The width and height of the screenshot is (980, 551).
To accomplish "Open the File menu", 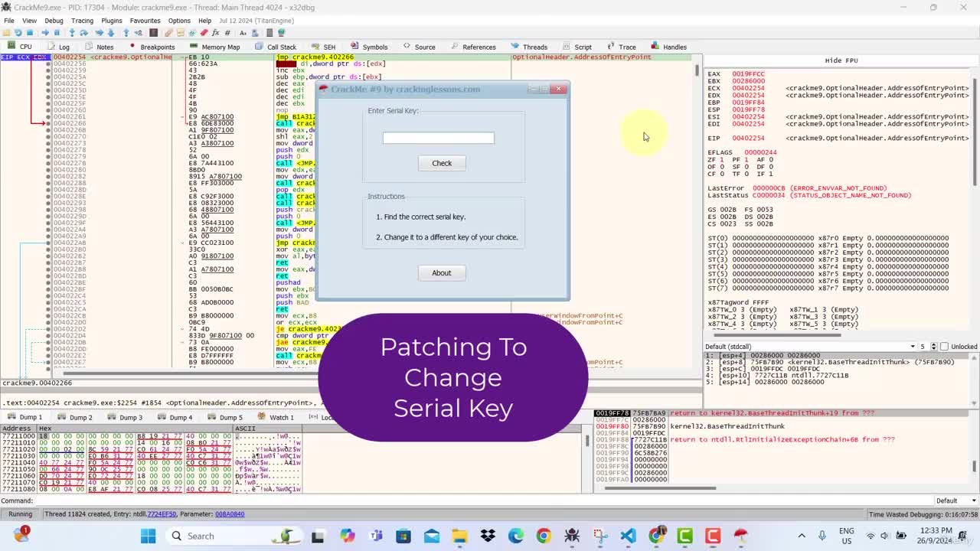I will (x=9, y=21).
